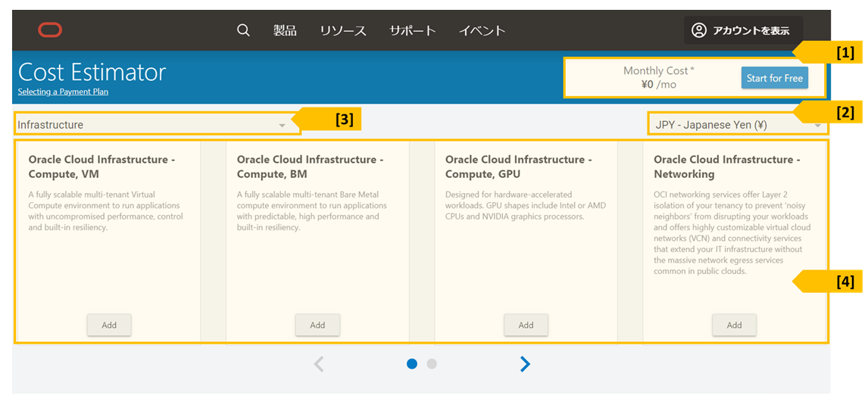Open the JPY - Japanese Yen currency dropdown

click(738, 125)
